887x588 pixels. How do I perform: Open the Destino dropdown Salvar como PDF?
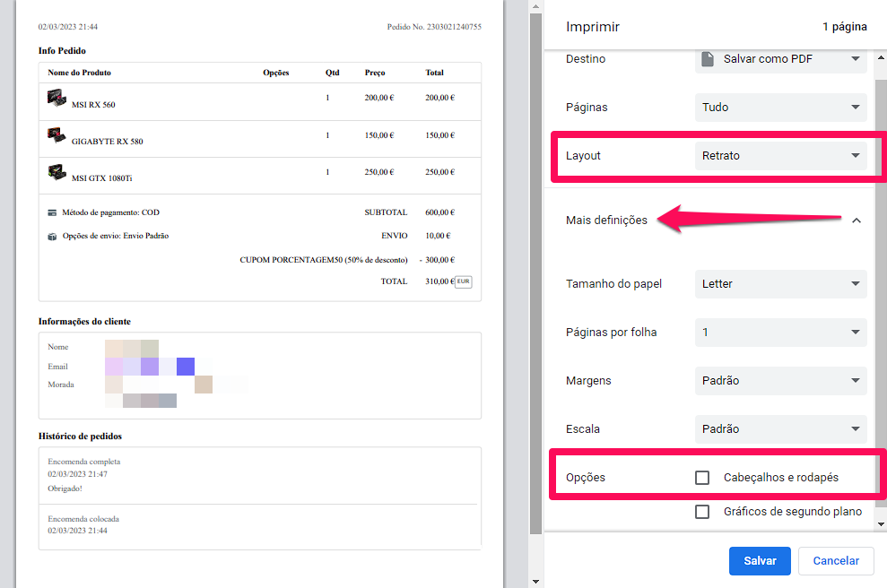[x=780, y=59]
